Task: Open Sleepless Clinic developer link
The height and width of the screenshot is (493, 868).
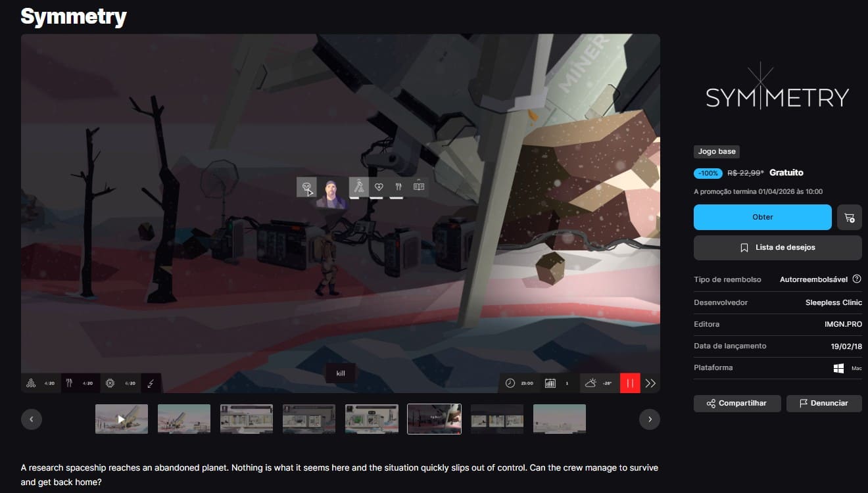Action: click(833, 303)
